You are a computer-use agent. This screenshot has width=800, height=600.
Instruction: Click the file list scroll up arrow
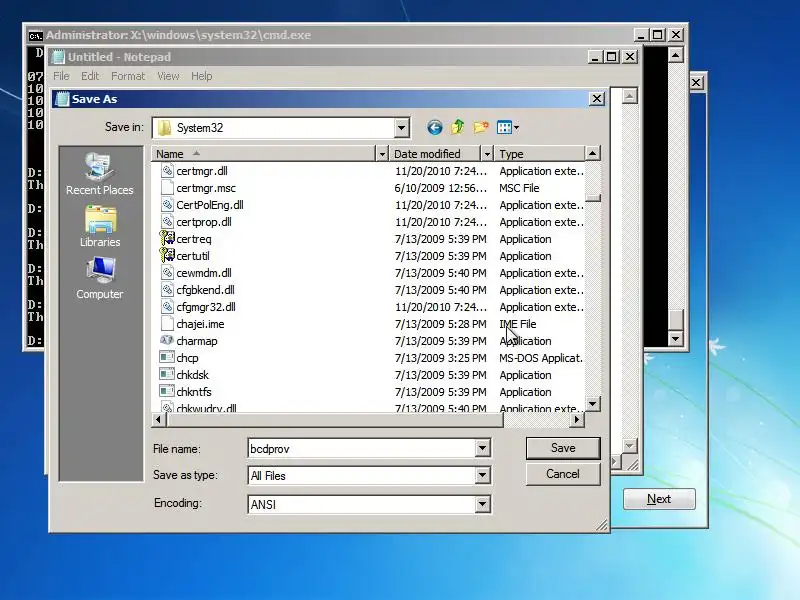[592, 153]
